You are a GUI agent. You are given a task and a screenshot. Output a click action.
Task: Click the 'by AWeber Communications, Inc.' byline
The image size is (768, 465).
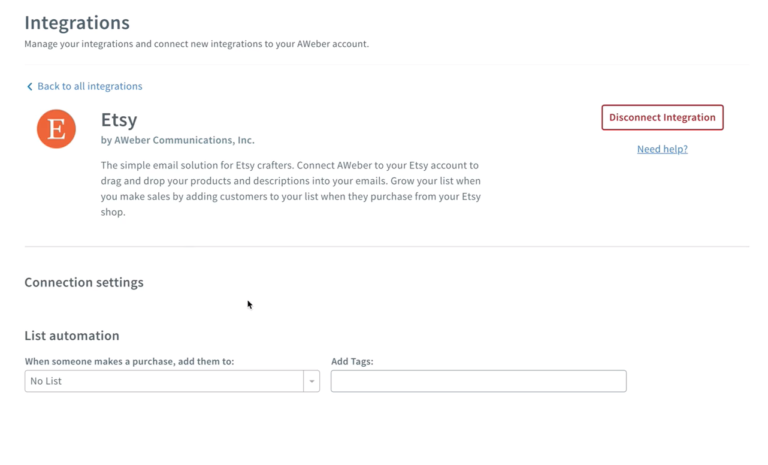(177, 140)
